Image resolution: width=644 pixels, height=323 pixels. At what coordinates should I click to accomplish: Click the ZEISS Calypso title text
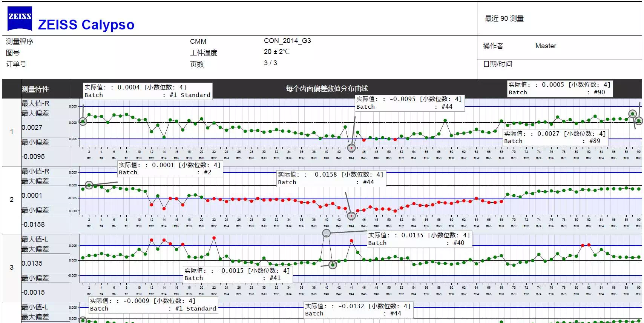point(86,25)
